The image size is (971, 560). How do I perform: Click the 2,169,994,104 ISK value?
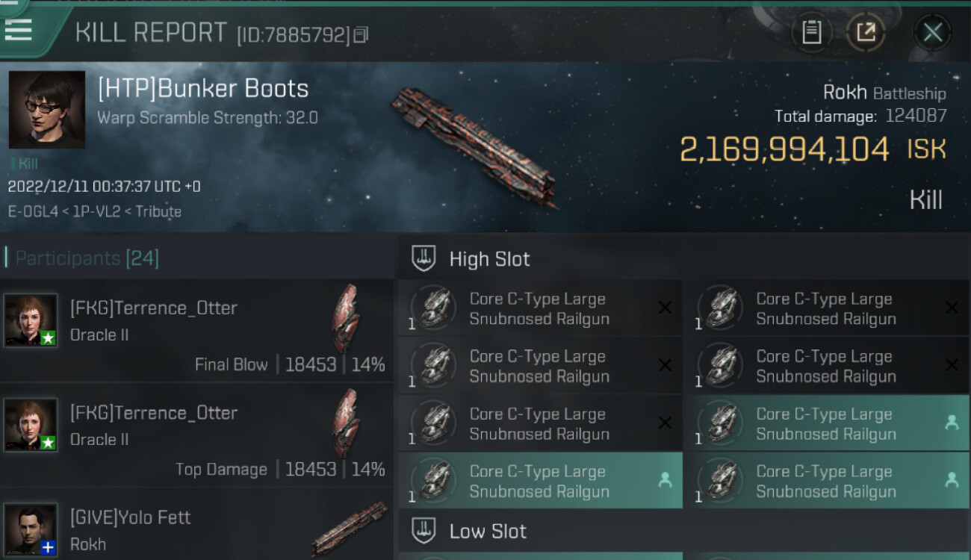coord(784,149)
